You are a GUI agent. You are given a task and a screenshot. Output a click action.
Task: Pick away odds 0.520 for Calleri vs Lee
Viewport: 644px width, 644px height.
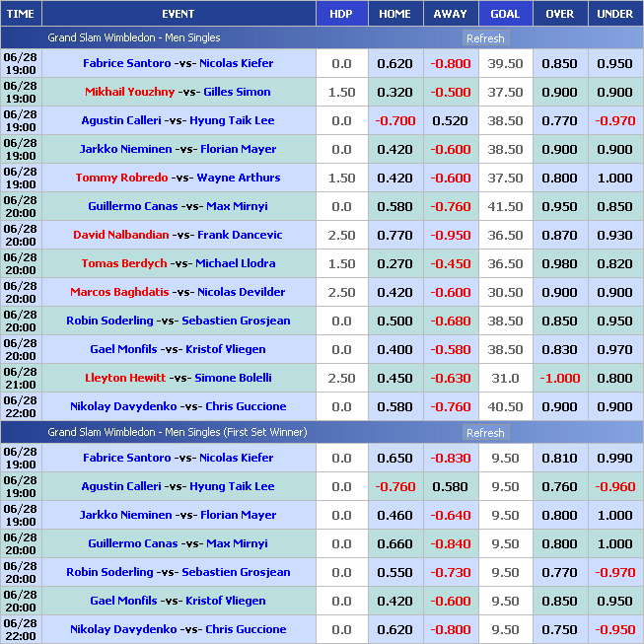pyautogui.click(x=450, y=120)
